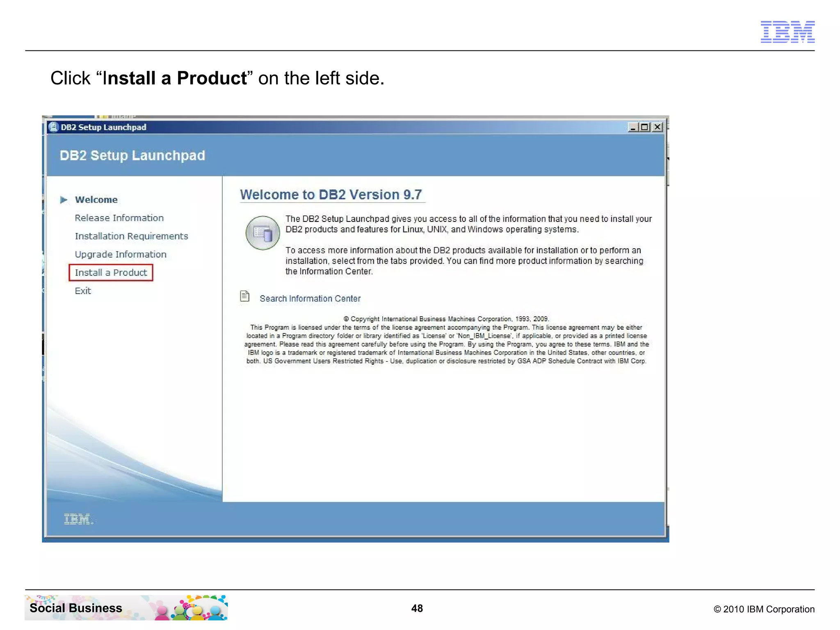Click the IBM copyright notice line

pos(446,319)
